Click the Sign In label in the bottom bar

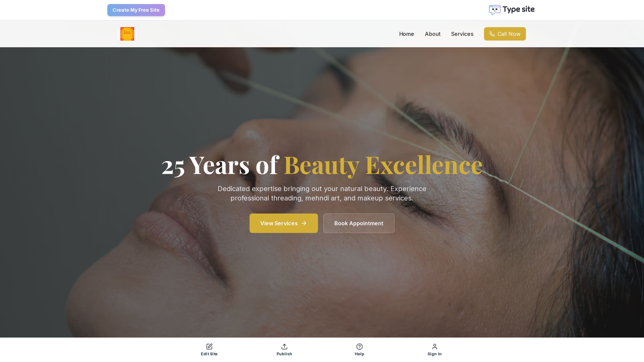pyautogui.click(x=435, y=354)
